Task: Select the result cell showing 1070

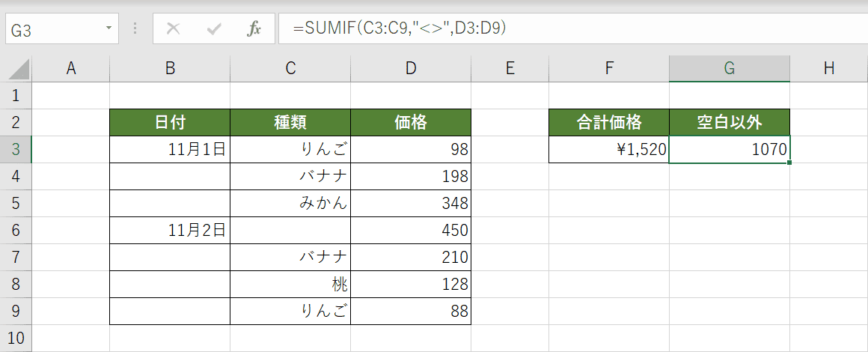Action: 730,150
